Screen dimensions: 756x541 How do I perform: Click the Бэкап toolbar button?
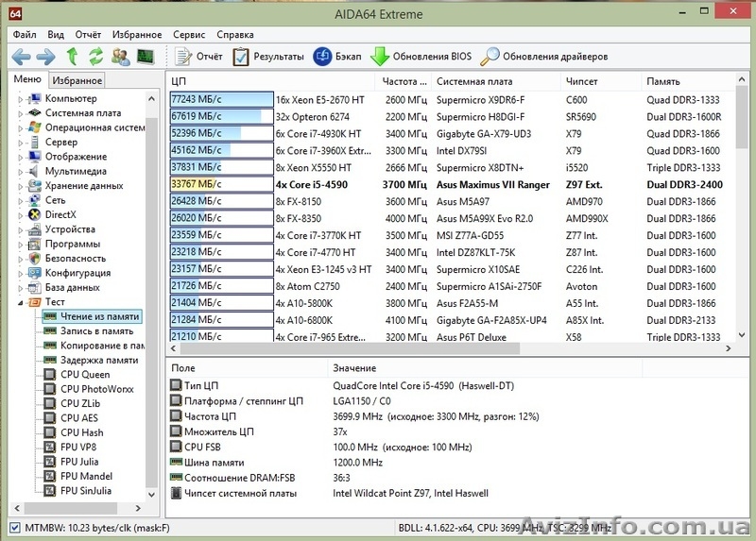click(337, 57)
